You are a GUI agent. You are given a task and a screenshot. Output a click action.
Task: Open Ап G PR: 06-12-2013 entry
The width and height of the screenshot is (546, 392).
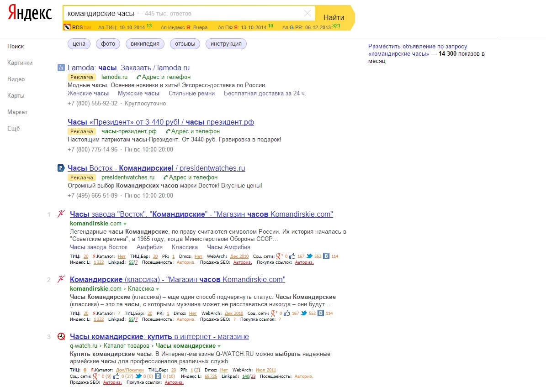(x=311, y=27)
